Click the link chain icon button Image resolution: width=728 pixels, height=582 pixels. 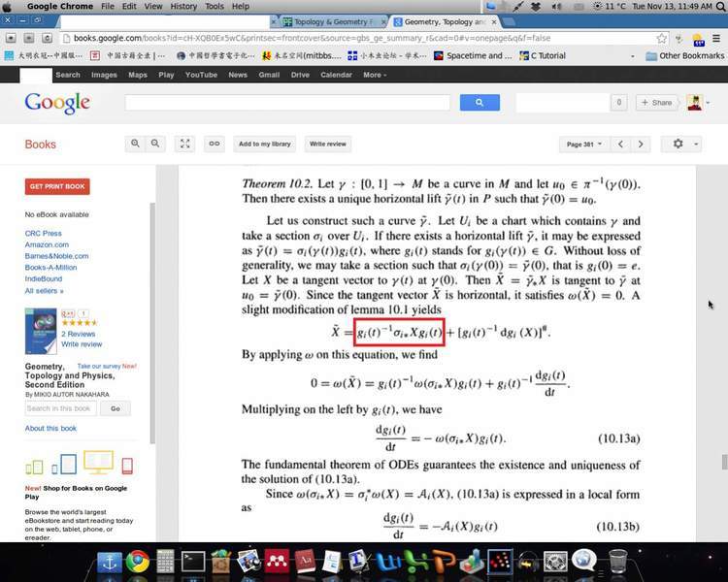(215, 144)
